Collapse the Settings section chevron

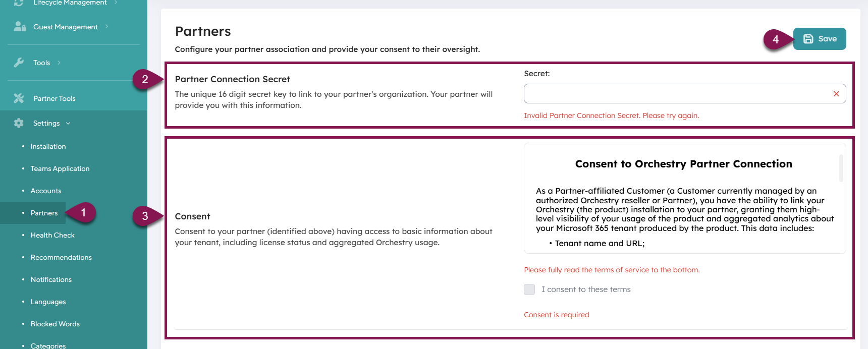[68, 124]
